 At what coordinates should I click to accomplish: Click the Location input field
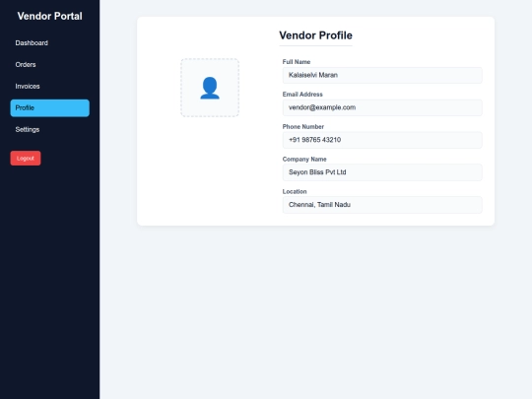pos(382,205)
